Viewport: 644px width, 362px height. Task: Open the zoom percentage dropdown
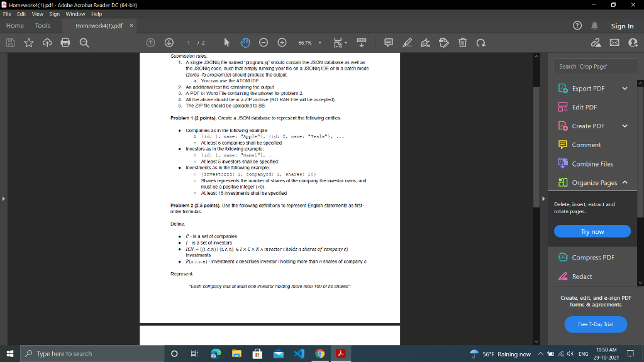pyautogui.click(x=319, y=42)
